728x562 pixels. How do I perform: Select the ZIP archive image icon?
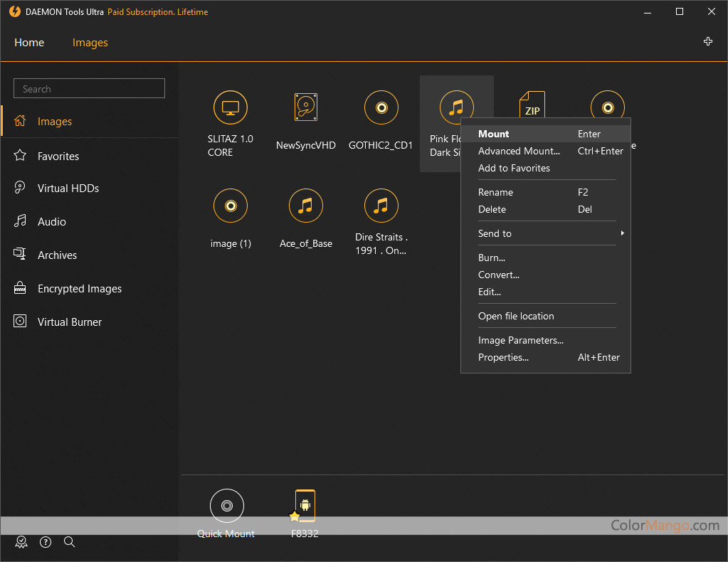point(532,105)
